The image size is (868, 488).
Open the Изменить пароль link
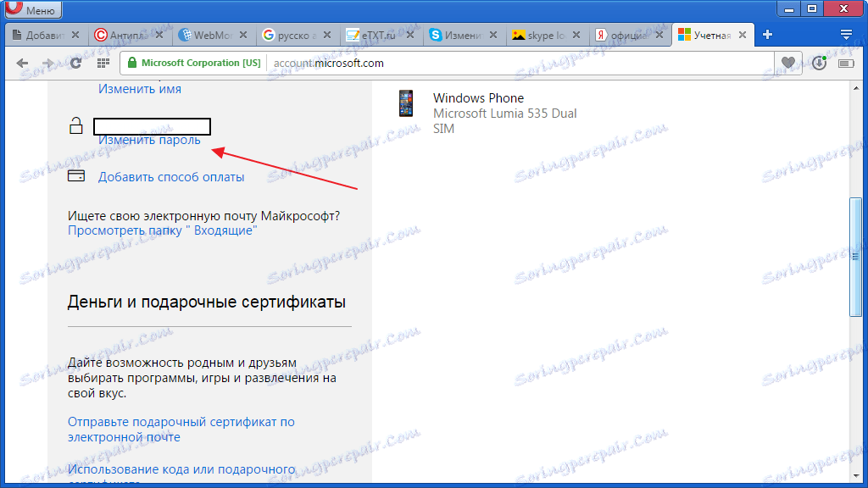pos(149,140)
